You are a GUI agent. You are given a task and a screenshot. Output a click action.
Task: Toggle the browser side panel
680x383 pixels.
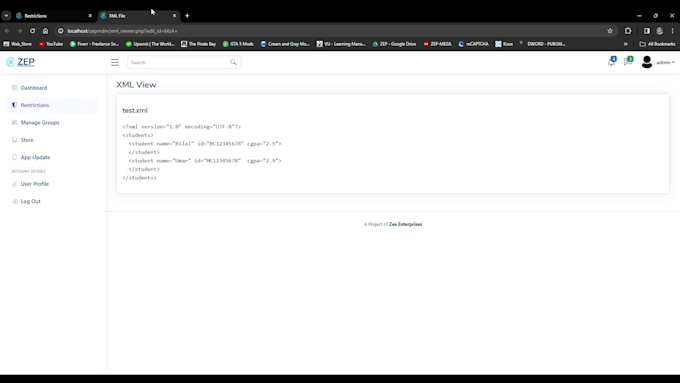(647, 31)
